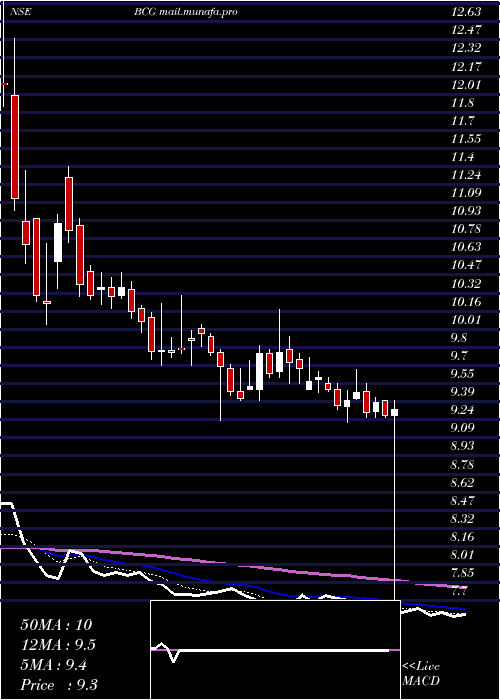Select the 9.24 price axis label

462,410
